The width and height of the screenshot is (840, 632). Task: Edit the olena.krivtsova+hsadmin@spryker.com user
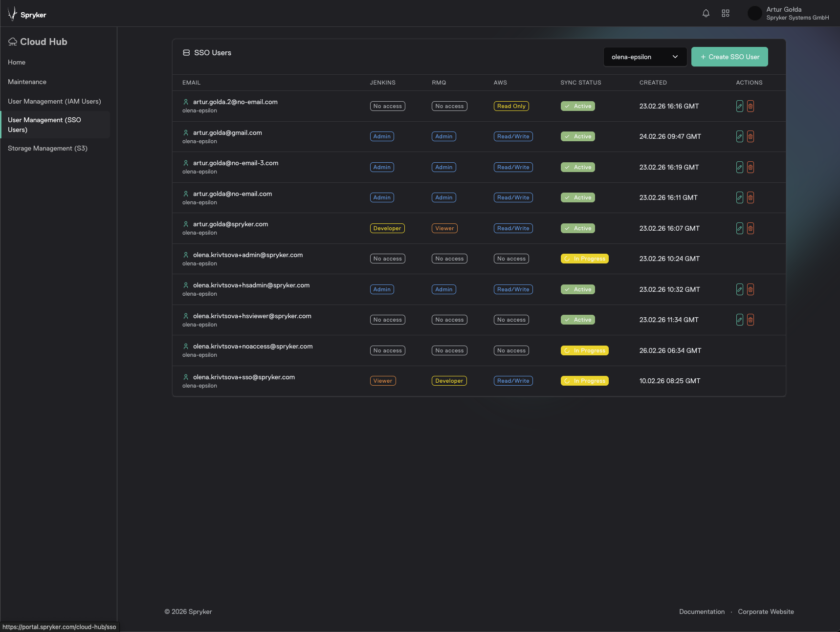(739, 289)
